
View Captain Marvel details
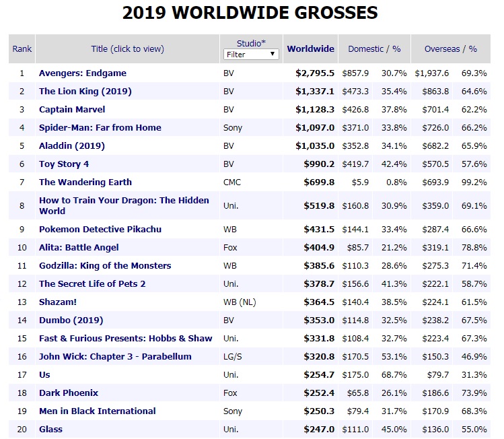72,109
